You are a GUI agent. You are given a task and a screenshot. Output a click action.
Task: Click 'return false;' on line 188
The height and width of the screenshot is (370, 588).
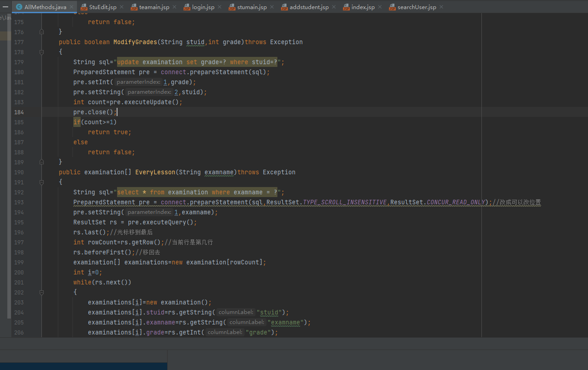point(112,152)
